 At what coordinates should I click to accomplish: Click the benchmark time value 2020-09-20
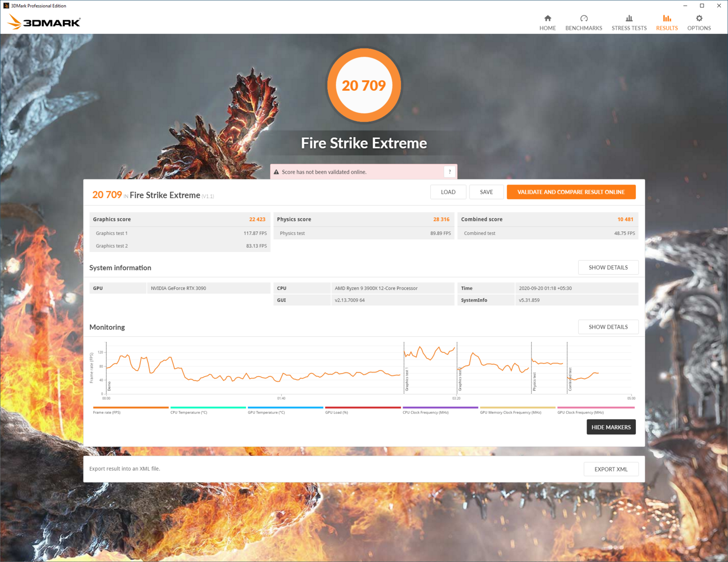[545, 288]
